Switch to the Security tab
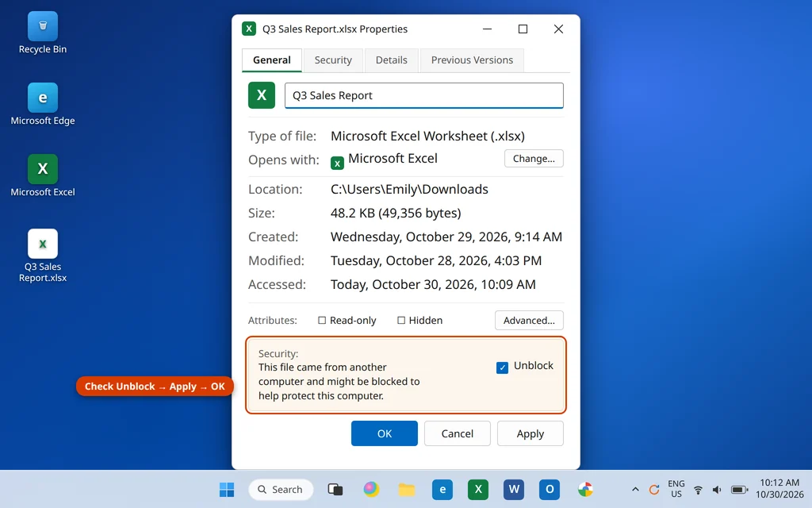 coord(333,60)
